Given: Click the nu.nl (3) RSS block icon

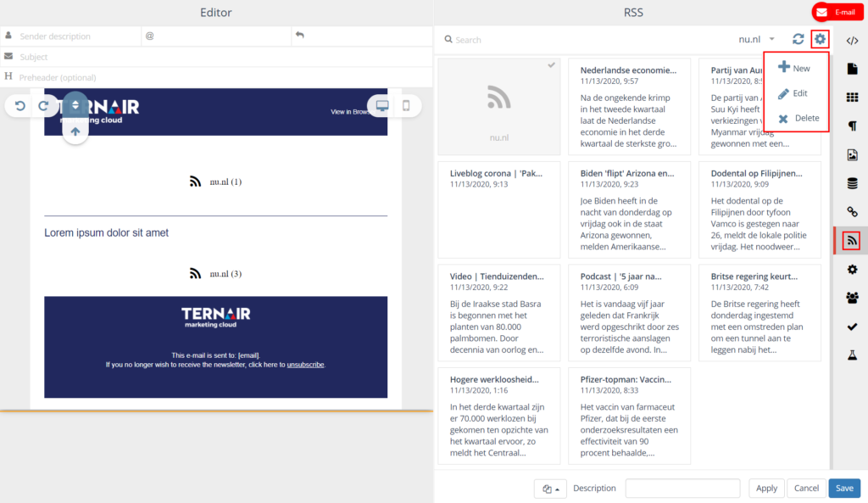Looking at the screenshot, I should [x=195, y=274].
